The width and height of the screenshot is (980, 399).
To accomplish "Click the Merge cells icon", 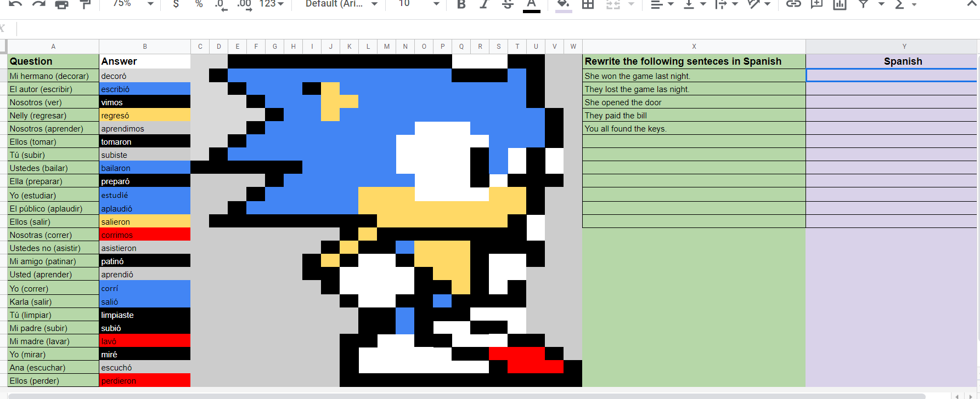I will pos(613,4).
